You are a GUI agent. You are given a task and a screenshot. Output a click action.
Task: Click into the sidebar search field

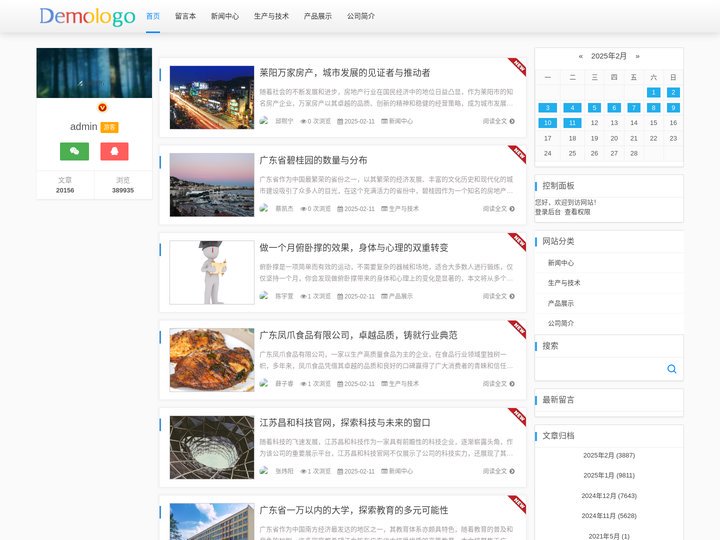pos(599,369)
